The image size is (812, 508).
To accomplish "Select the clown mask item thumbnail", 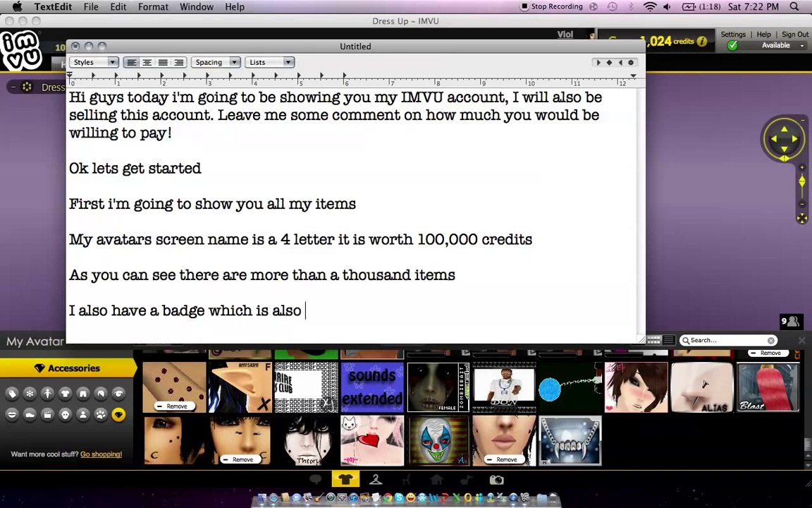I will pyautogui.click(x=438, y=440).
